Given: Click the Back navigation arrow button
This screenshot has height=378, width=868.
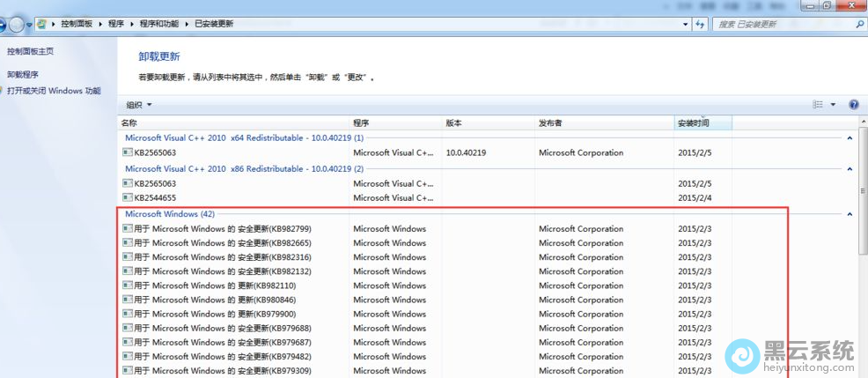Looking at the screenshot, I should pos(3,24).
